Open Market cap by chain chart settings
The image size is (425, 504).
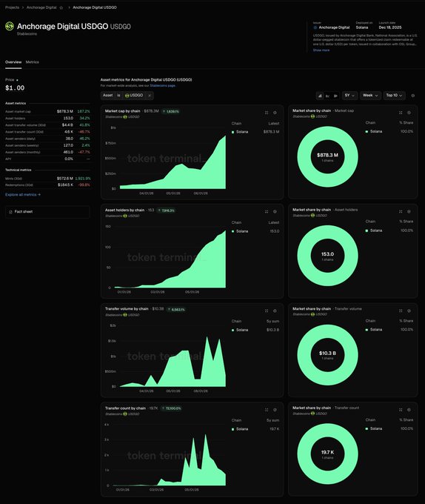(x=275, y=113)
